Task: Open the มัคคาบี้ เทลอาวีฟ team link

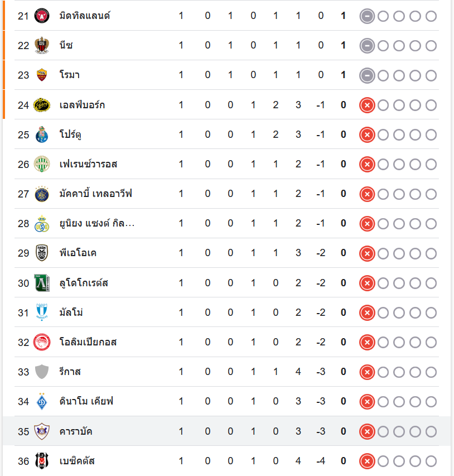Action: [95, 194]
